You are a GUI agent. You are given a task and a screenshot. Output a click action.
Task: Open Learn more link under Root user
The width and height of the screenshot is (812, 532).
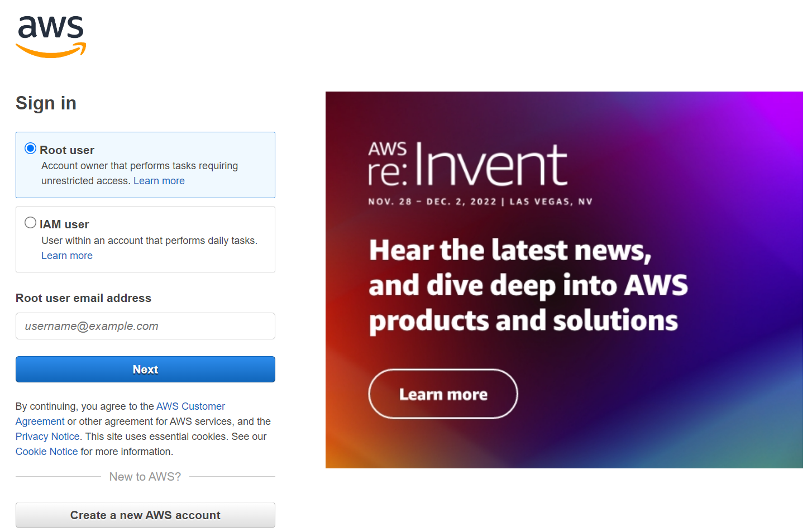pyautogui.click(x=159, y=181)
